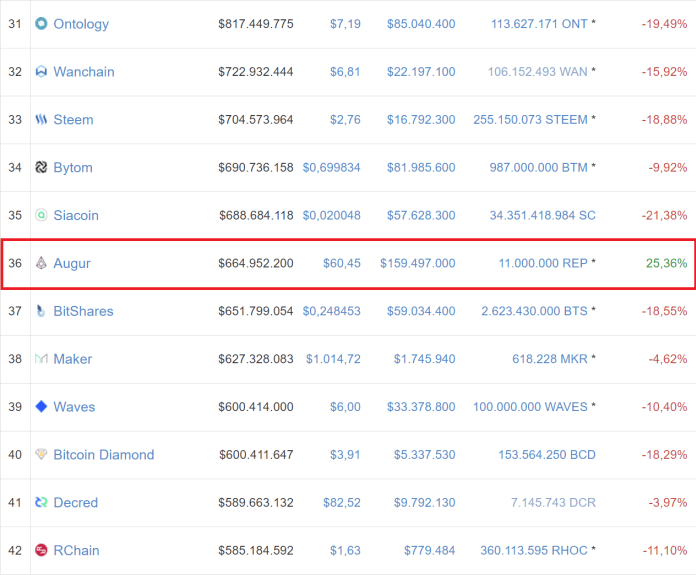Click the Augur coin logo icon

(x=41, y=263)
